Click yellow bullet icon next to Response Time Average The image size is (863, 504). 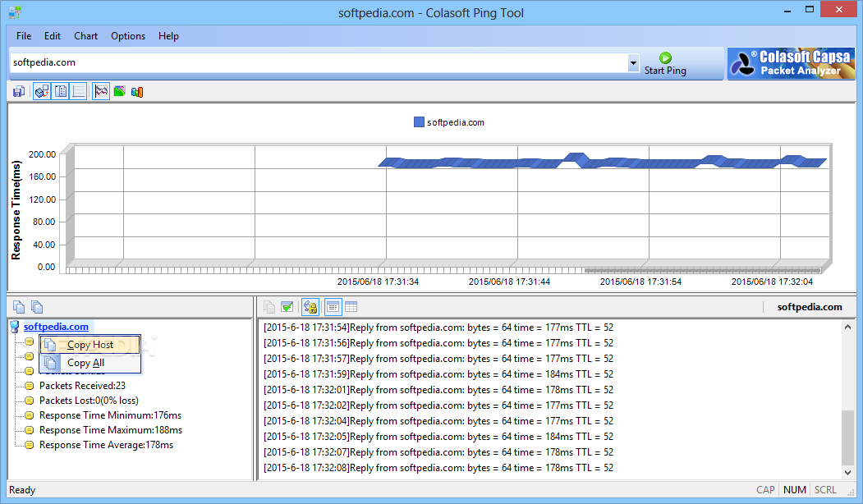tap(30, 445)
